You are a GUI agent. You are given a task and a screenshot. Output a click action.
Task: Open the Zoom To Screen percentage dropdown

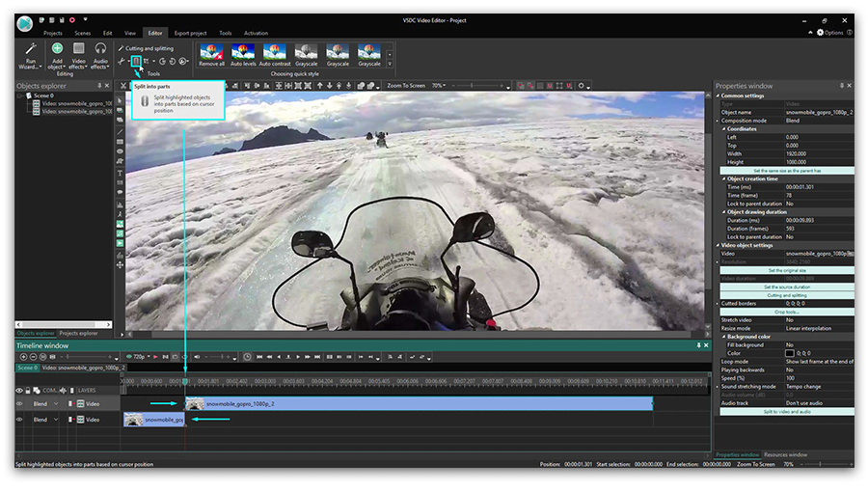click(x=439, y=86)
